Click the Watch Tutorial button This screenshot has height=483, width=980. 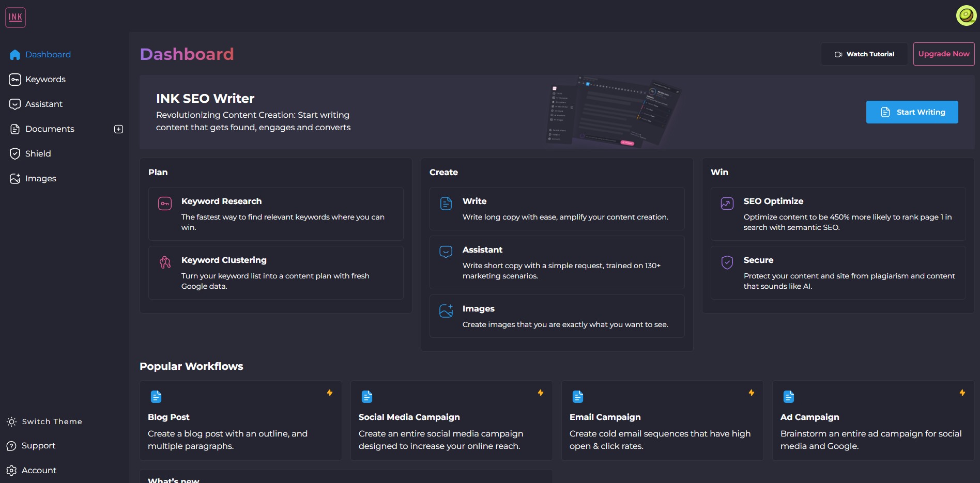(x=864, y=54)
